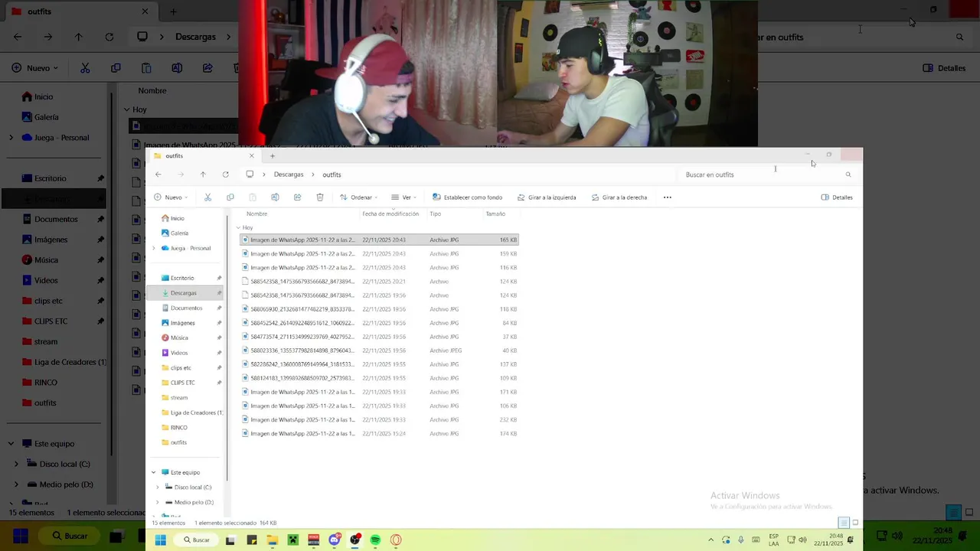Open the three-dots more options menu
The image size is (980, 551).
point(667,197)
